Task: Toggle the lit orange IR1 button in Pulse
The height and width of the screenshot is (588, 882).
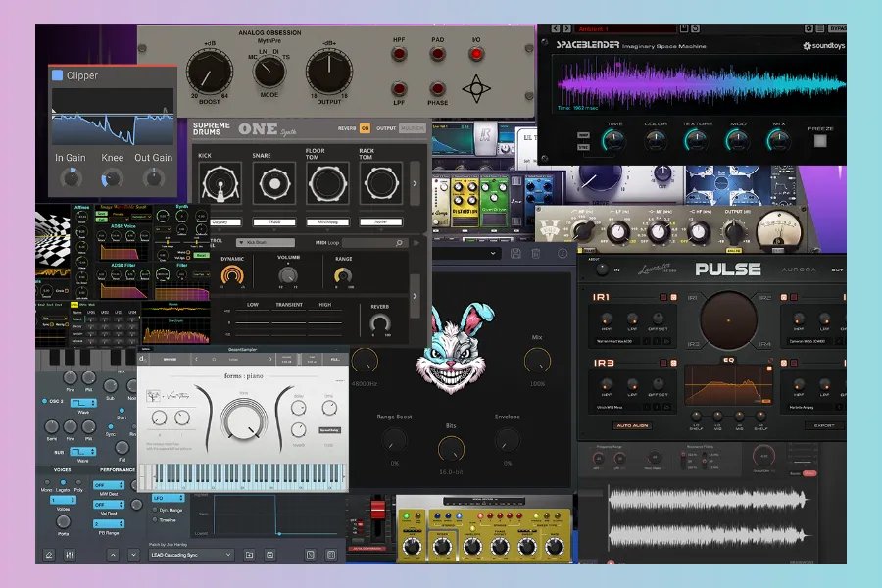Action: 673,297
